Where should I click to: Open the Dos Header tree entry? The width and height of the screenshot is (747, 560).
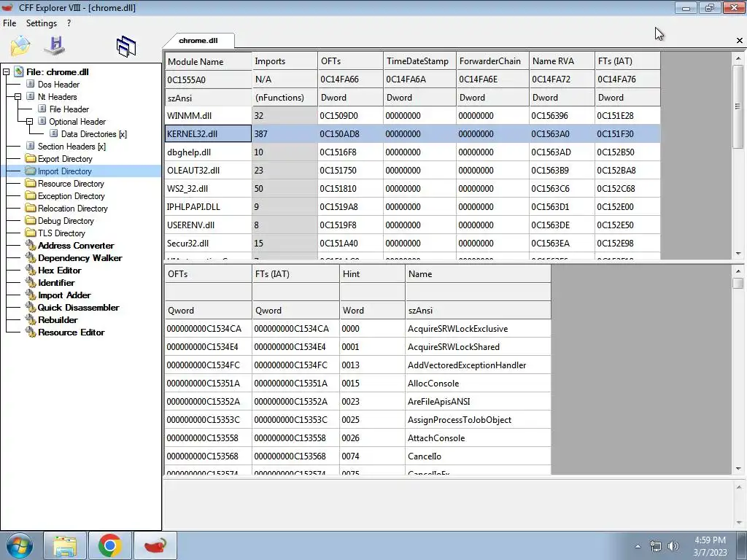(x=58, y=85)
